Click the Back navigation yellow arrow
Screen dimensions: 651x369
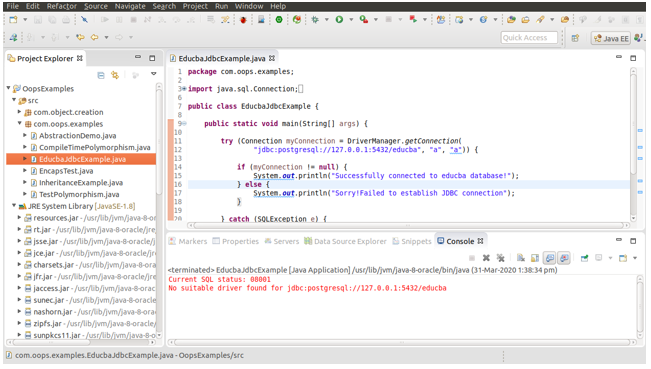pos(95,37)
